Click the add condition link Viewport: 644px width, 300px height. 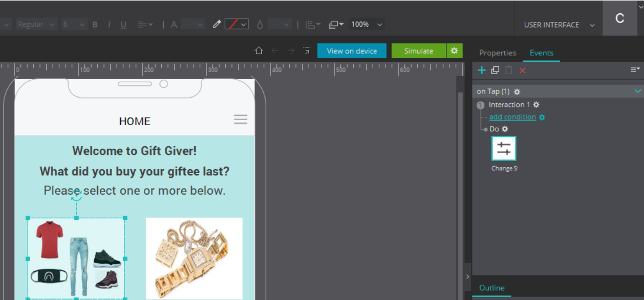(x=512, y=117)
